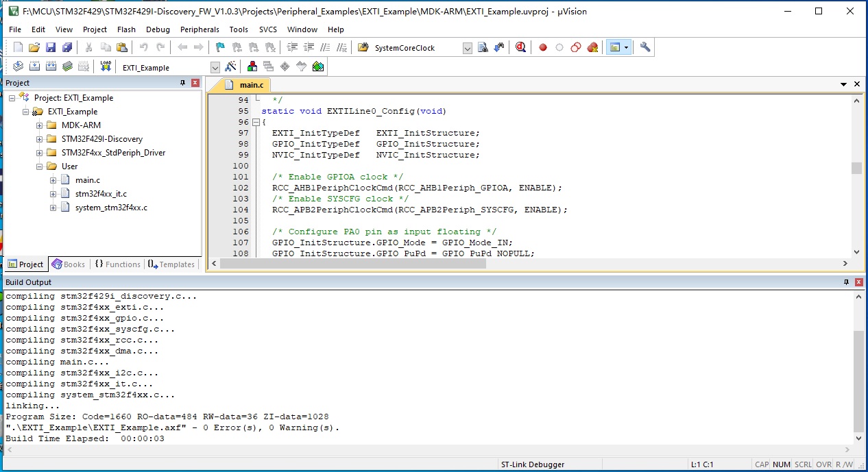Image resolution: width=868 pixels, height=472 pixels.
Task: Toggle bookmark using the blue flag icon
Action: pos(220,47)
